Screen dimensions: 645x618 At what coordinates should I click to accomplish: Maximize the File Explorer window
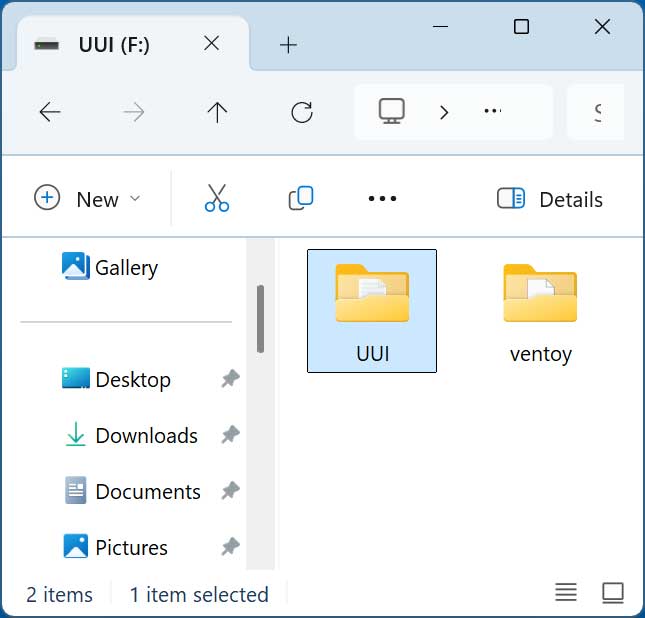(x=521, y=27)
